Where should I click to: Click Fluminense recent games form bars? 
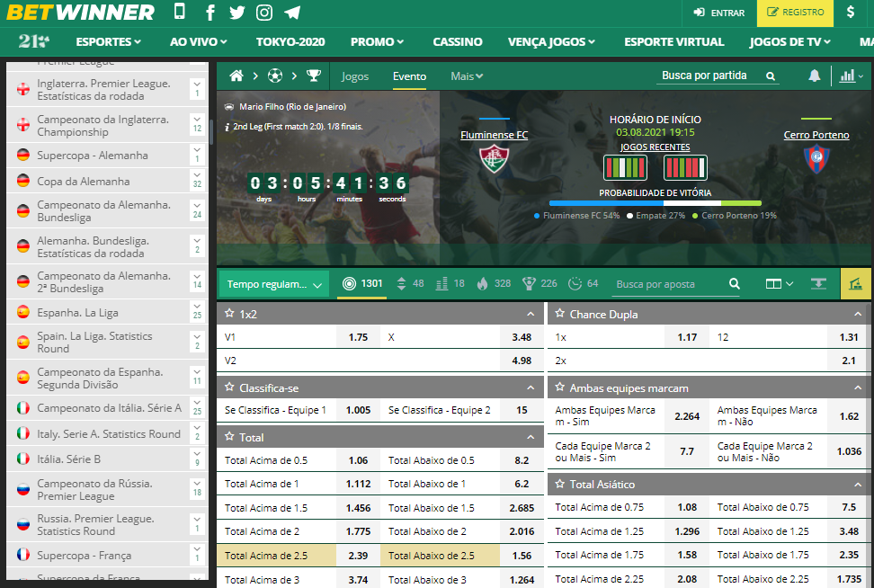(626, 168)
